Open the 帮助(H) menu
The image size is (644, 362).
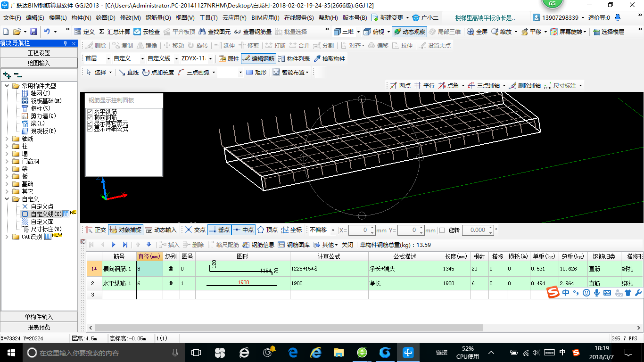point(328,18)
